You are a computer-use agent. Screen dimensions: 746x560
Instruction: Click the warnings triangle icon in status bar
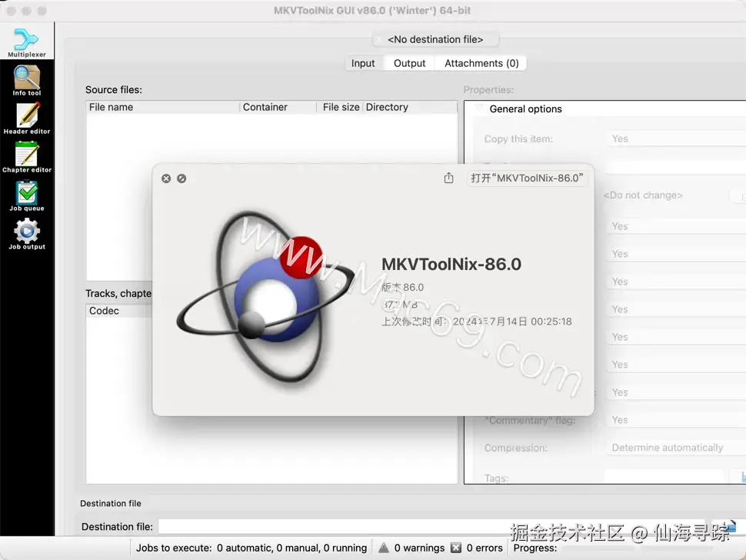click(x=384, y=548)
